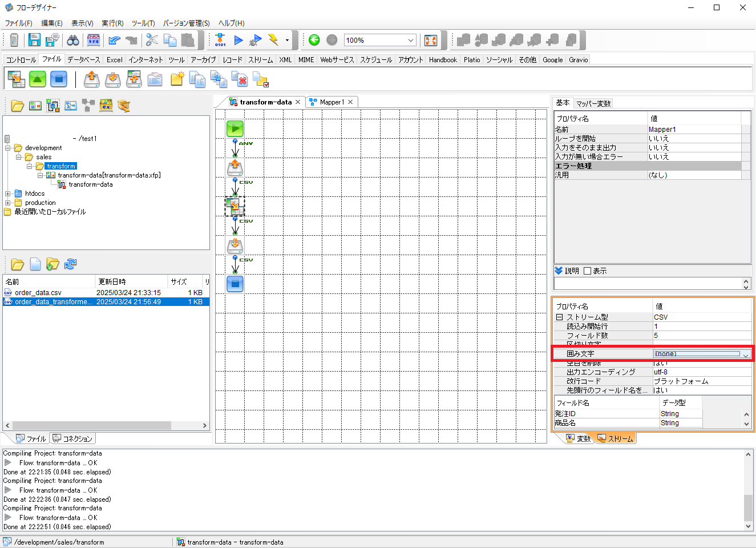Open the lightning bolt dropdown arrow
This screenshot has height=548, width=756.
287,40
